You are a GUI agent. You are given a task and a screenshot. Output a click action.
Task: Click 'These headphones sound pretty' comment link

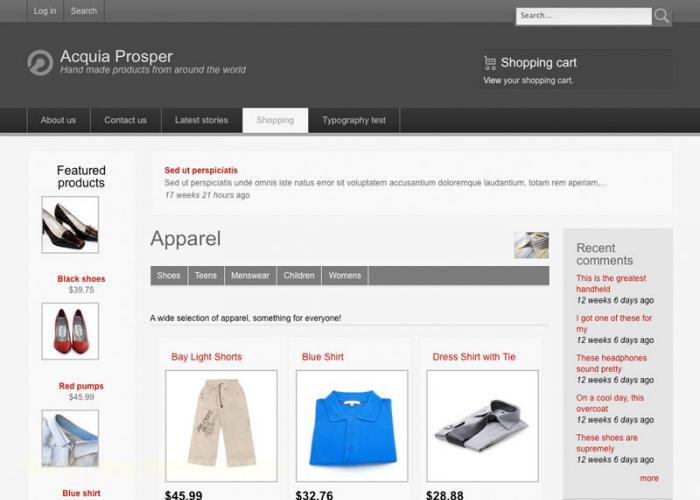(611, 363)
